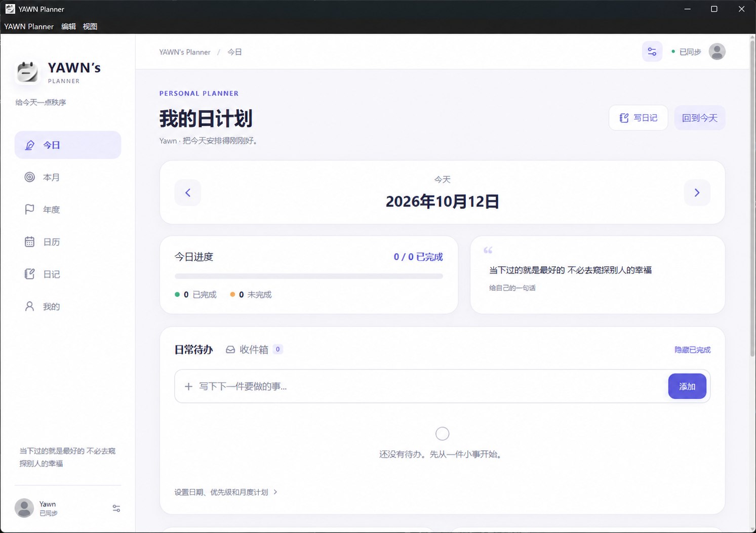Click the 2026年10月12日 date heading
Screen dimensions: 756x533
pyautogui.click(x=443, y=201)
